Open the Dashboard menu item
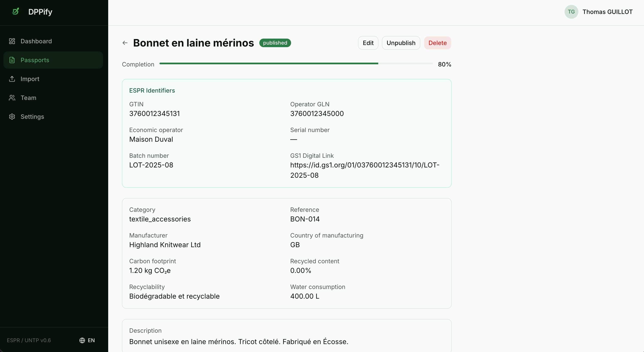Screen dimensions: 644x352 (36, 41)
